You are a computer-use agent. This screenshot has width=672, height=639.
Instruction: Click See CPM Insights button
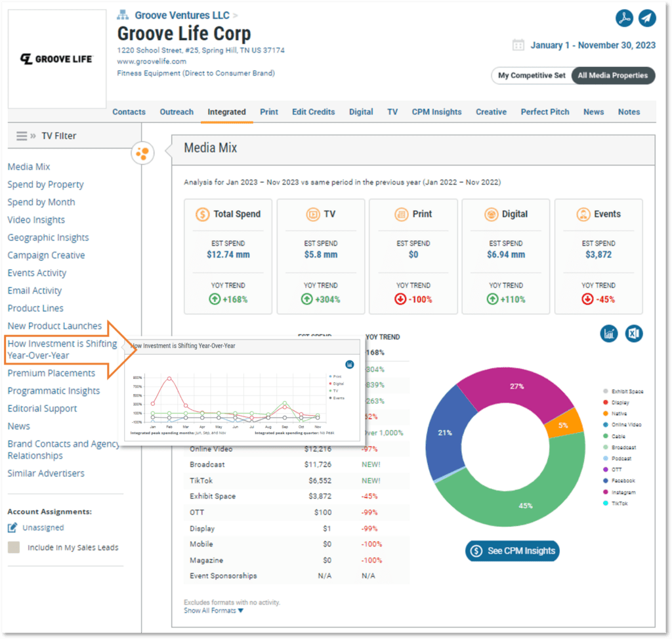512,550
